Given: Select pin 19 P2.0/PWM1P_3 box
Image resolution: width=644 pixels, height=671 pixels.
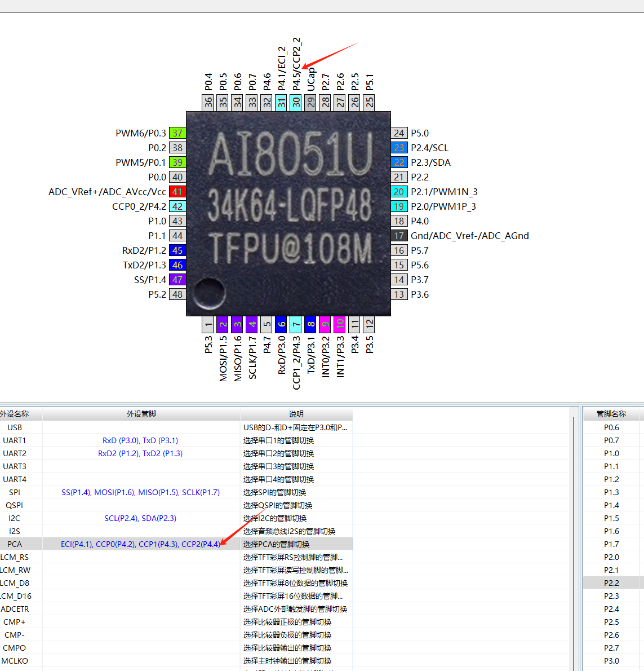Looking at the screenshot, I should pyautogui.click(x=399, y=206).
